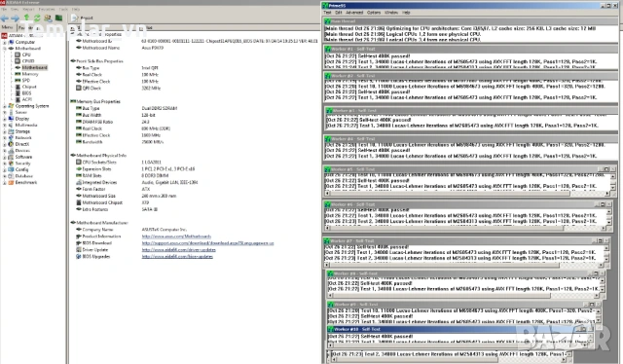Select Config in the tree
623x364 pixels.
(x=21, y=169)
